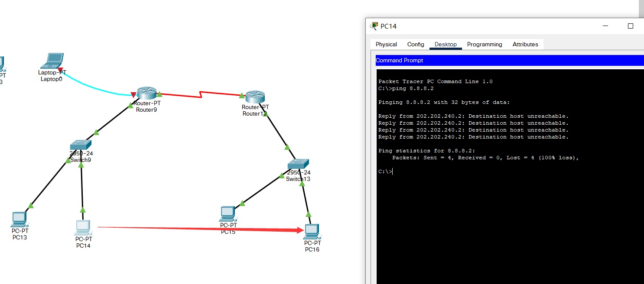Open the PC13 device icon

point(20,219)
